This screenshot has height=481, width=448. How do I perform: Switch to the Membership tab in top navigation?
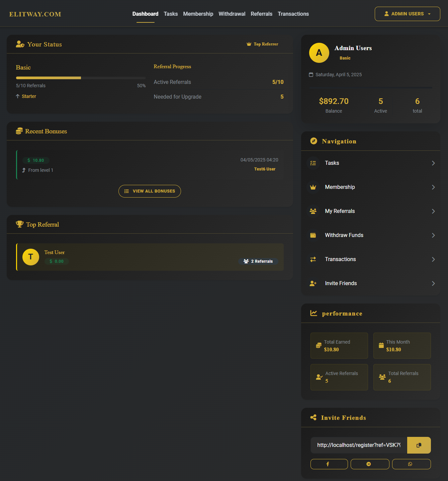pyautogui.click(x=198, y=14)
